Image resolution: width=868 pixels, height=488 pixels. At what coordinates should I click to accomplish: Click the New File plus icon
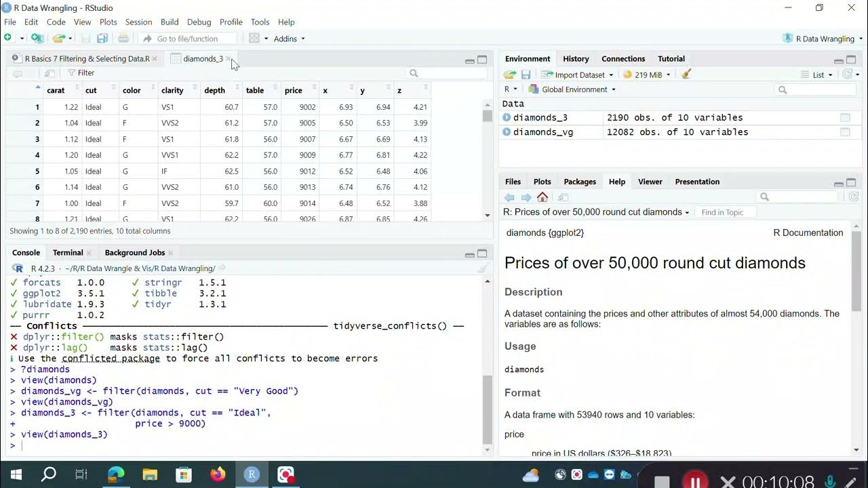click(x=8, y=38)
